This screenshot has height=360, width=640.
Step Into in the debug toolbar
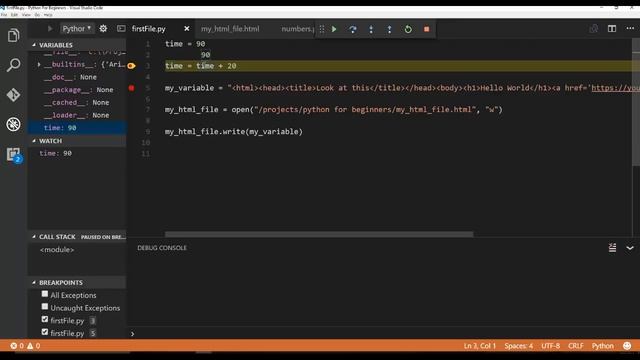(371, 29)
